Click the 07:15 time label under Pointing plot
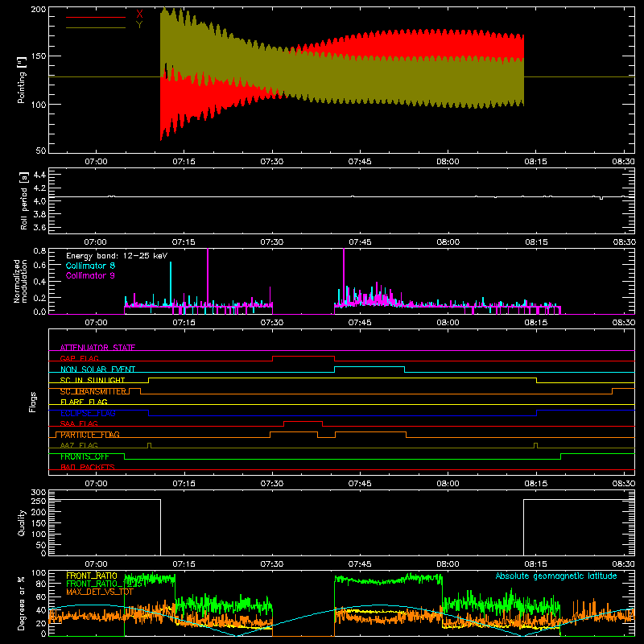The height and width of the screenshot is (644, 644). pos(184,162)
